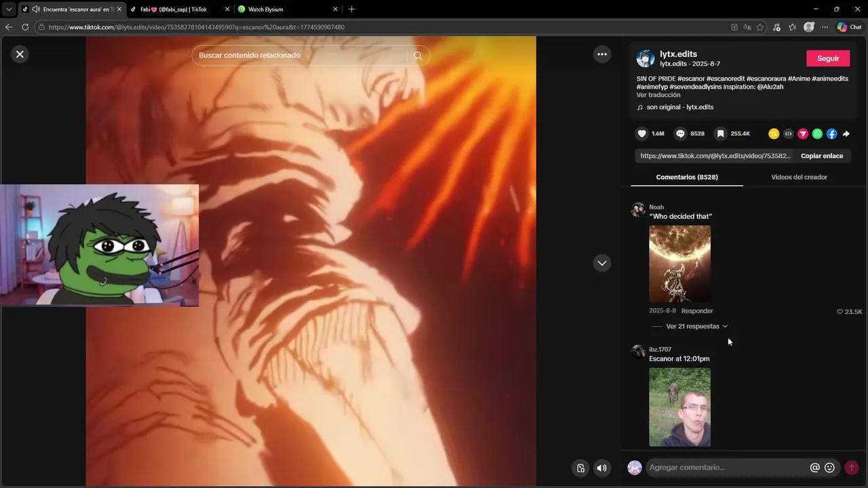
Task: Click the browser refresh button
Action: click(x=25, y=27)
